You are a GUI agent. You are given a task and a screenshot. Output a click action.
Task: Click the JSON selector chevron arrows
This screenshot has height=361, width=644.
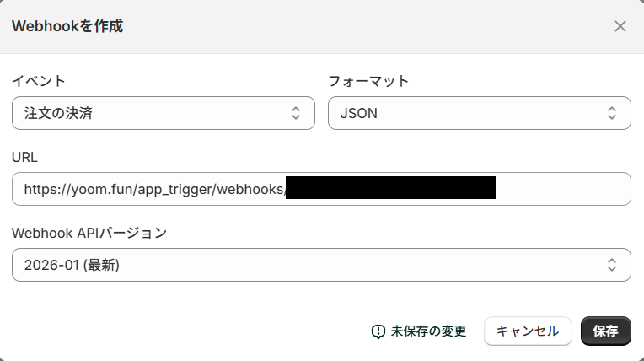[x=612, y=113]
